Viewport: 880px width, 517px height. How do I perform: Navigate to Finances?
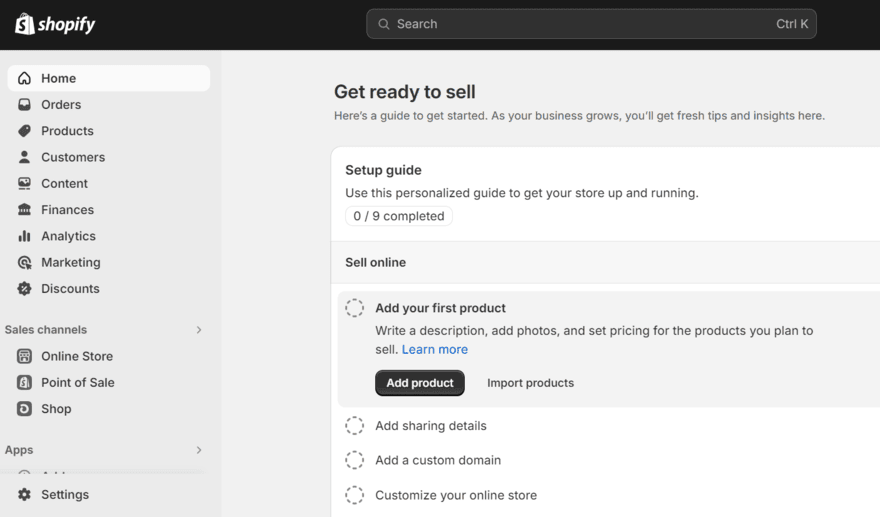[x=109, y=209]
